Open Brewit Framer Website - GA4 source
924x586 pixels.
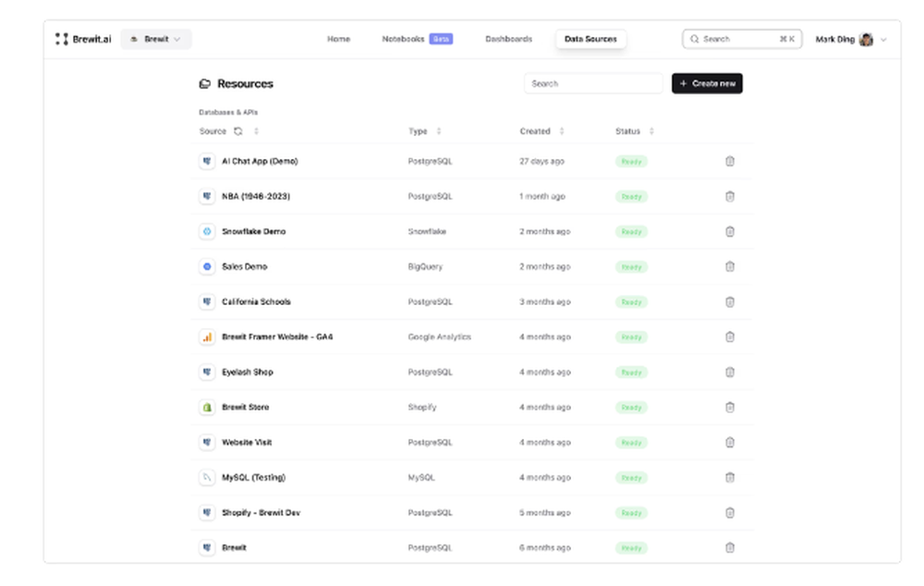pos(277,336)
